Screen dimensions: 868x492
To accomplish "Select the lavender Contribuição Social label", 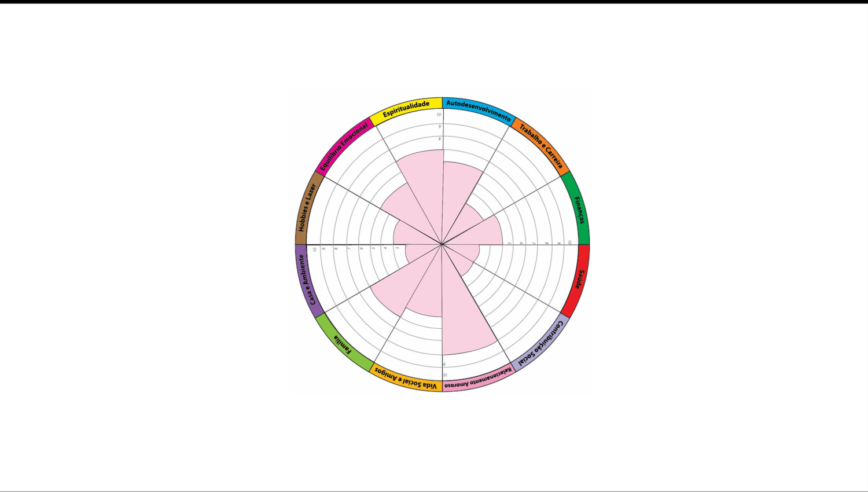I will [x=540, y=343].
